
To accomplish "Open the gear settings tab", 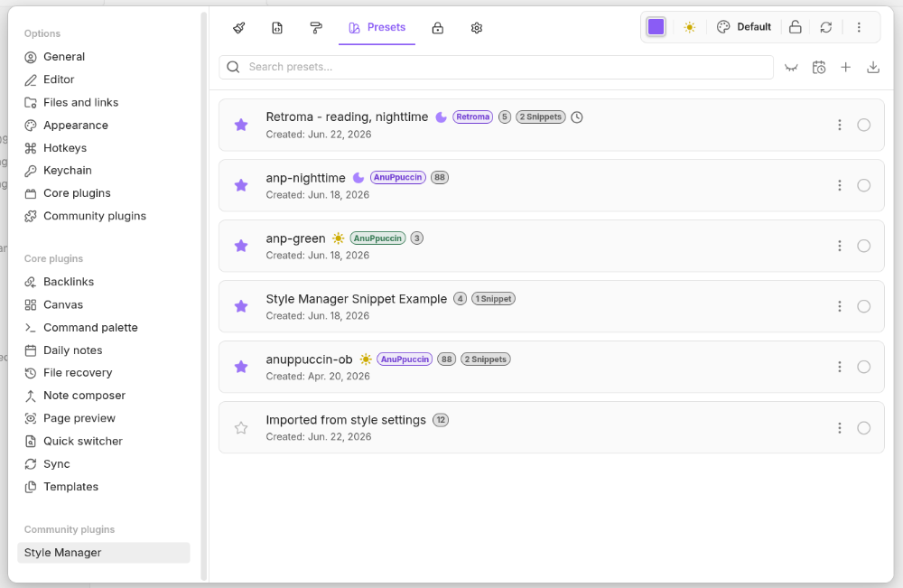I will (x=476, y=28).
